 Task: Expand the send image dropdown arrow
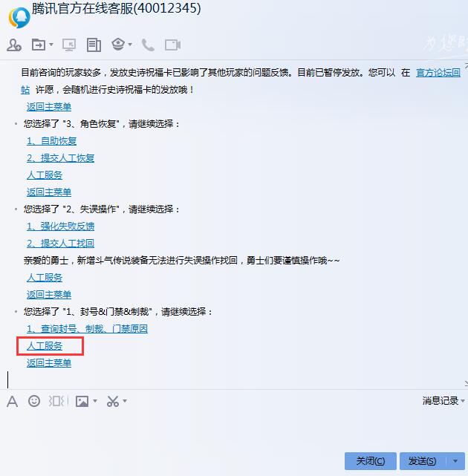tap(95, 401)
